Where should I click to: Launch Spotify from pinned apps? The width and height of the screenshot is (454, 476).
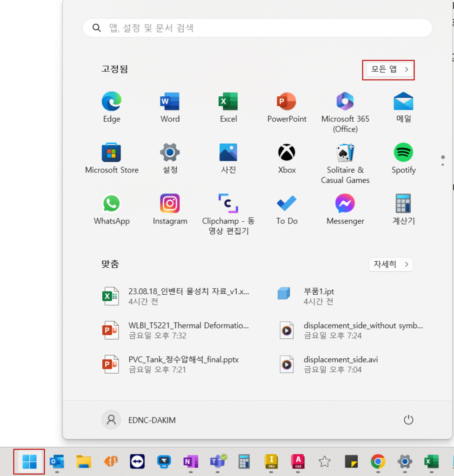(x=403, y=158)
